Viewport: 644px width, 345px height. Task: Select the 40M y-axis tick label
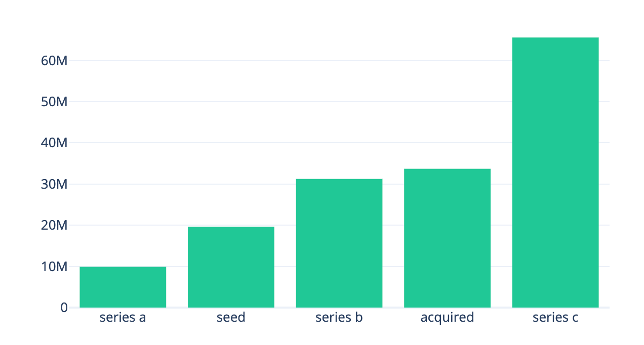click(x=54, y=143)
